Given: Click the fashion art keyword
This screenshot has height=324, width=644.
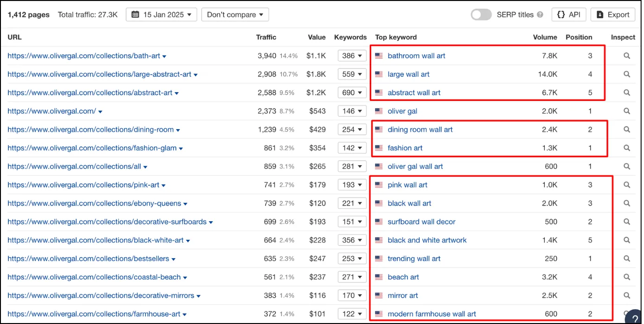Looking at the screenshot, I should (x=405, y=148).
